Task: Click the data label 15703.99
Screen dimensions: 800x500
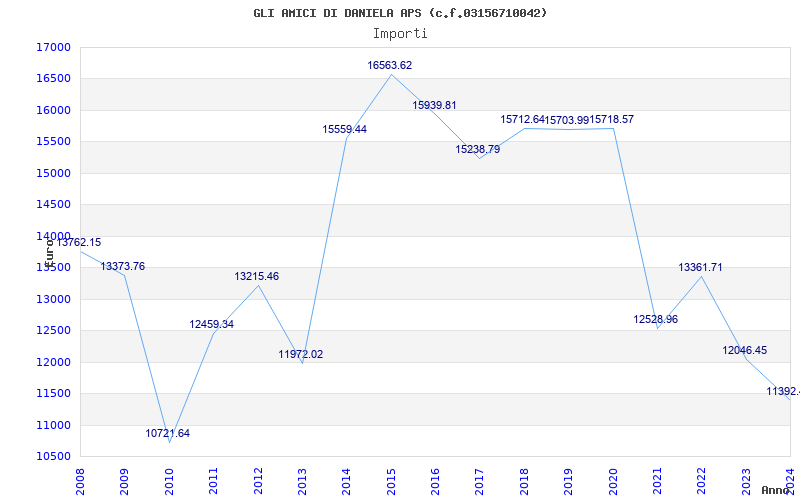Action: coord(567,120)
